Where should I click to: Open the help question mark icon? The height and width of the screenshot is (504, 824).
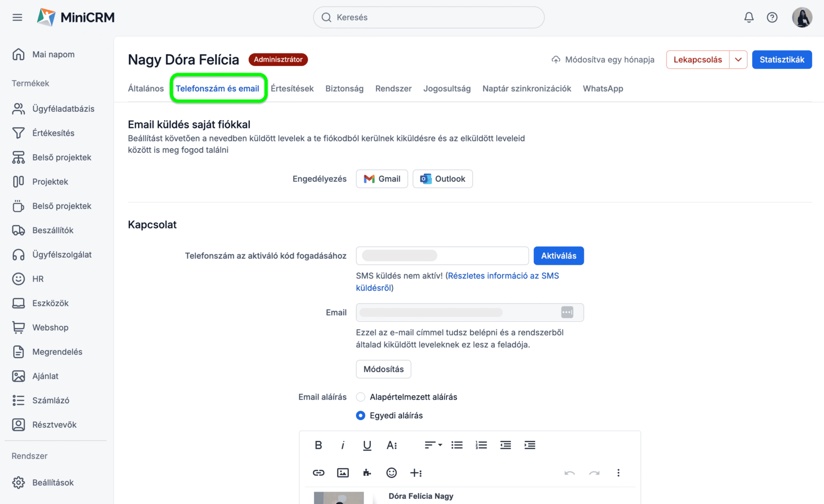pos(772,17)
